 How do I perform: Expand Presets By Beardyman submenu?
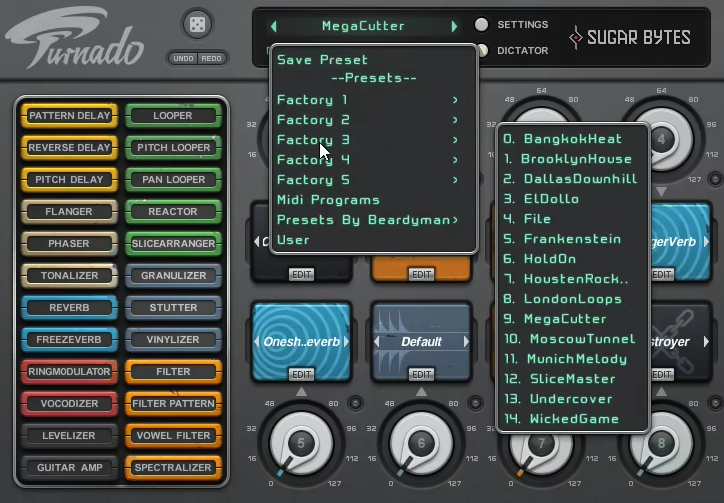[x=368, y=220]
